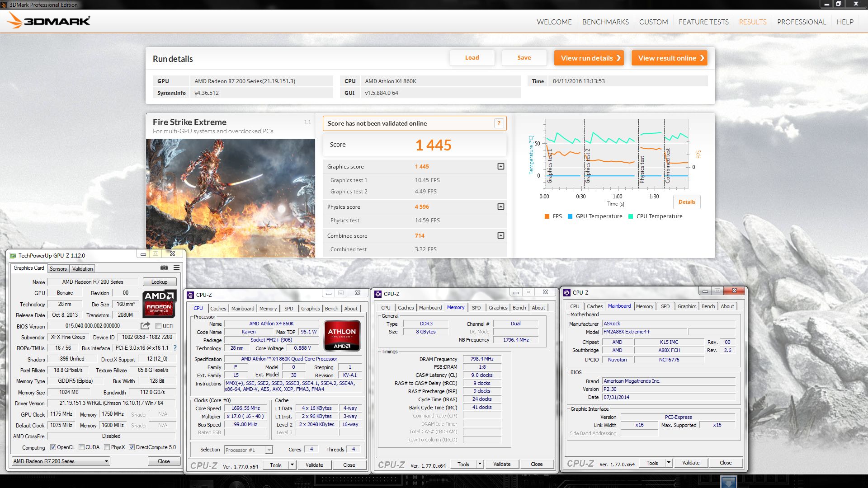Toggle the PhysX checkbox

point(107,447)
